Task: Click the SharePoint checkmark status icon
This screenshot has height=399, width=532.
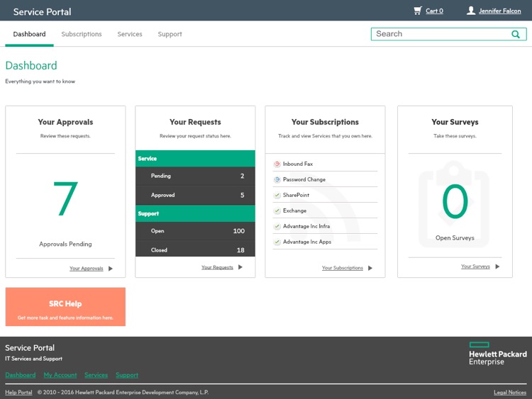Action: pyautogui.click(x=277, y=195)
